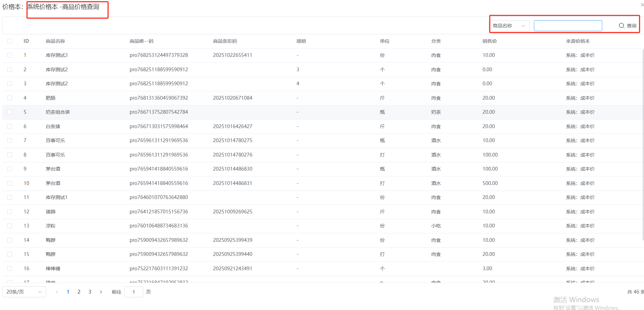644x310 pixels.
Task: Click previous page arrow in pagination
Action: click(57, 292)
